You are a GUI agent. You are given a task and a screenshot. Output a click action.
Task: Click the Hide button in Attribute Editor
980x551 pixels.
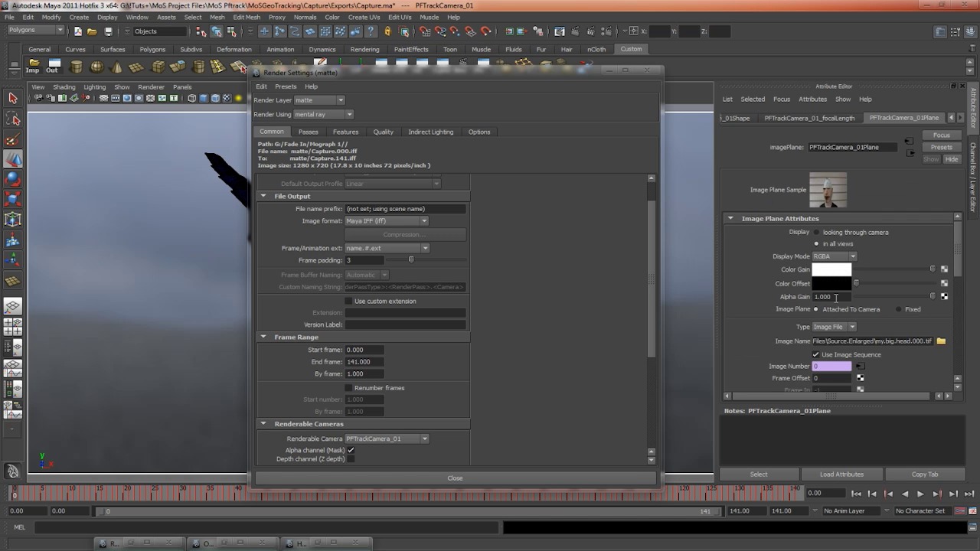click(x=951, y=159)
